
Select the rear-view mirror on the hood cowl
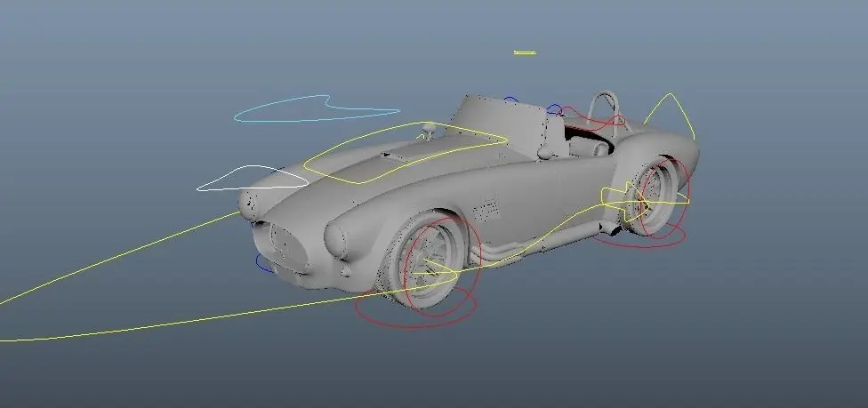click(429, 130)
